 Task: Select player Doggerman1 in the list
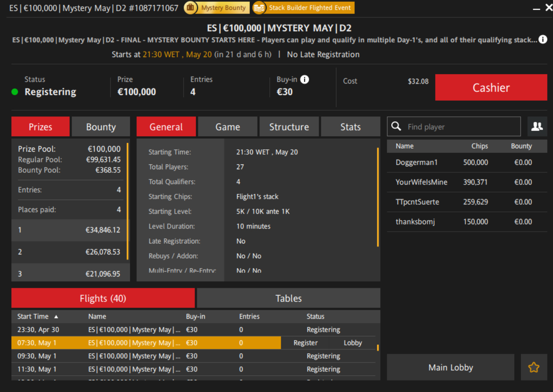click(x=416, y=163)
